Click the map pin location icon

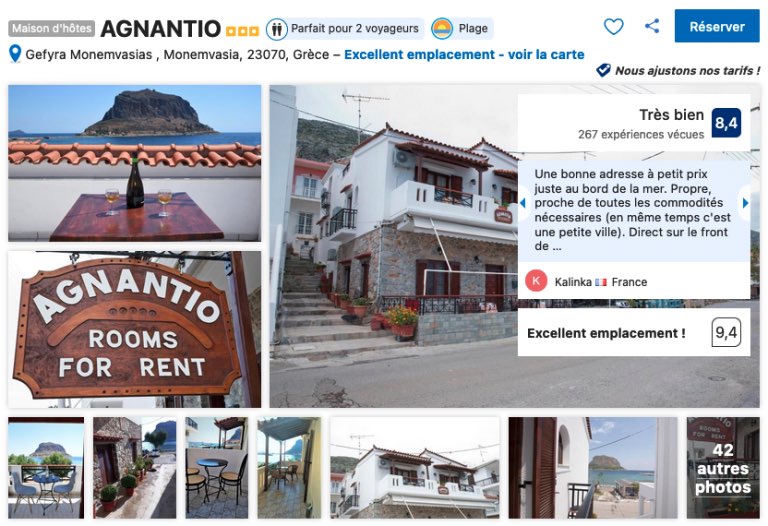tap(15, 54)
